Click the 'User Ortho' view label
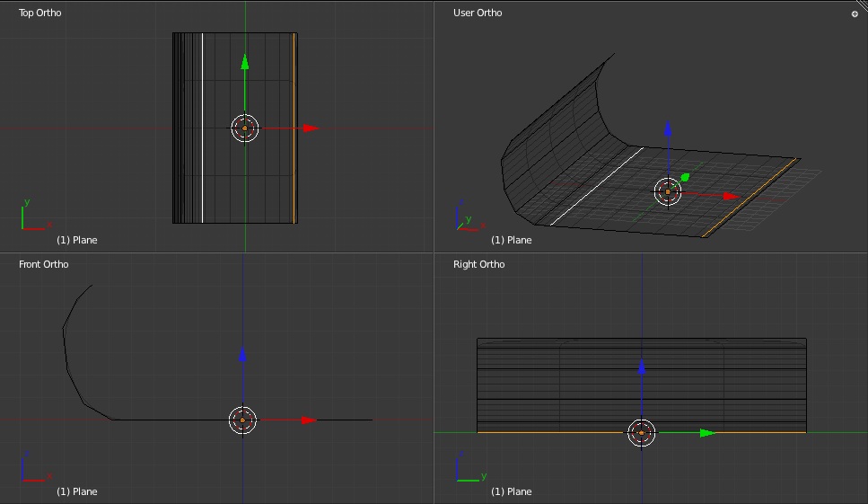Viewport: 868px width, 504px height. 478,13
